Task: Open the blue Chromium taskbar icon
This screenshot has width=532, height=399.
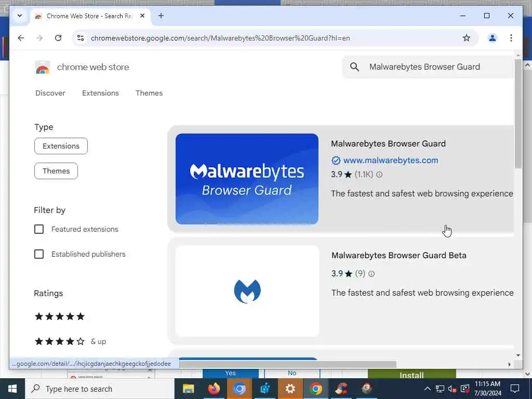Action: [x=239, y=389]
